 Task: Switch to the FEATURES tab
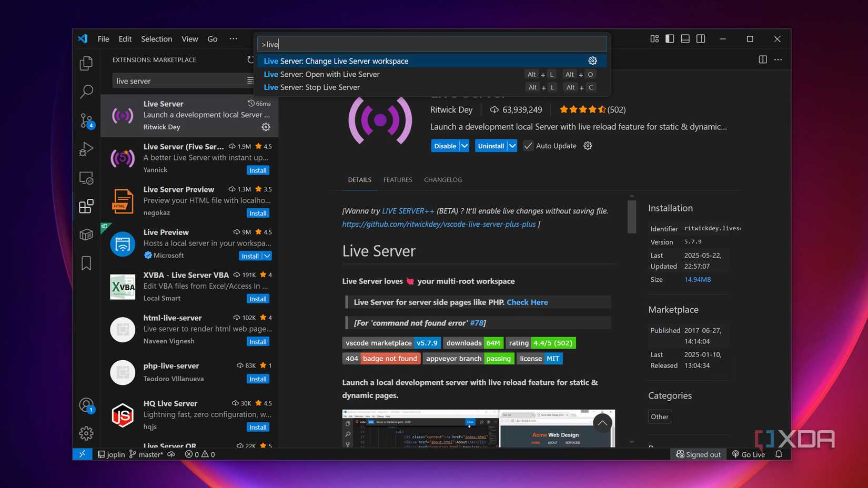pyautogui.click(x=397, y=179)
